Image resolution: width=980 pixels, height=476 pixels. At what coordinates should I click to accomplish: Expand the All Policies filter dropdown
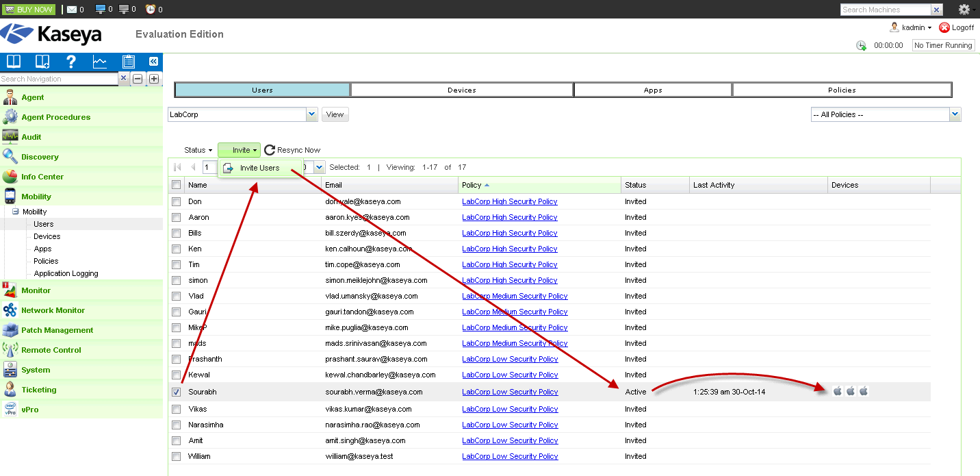(955, 115)
